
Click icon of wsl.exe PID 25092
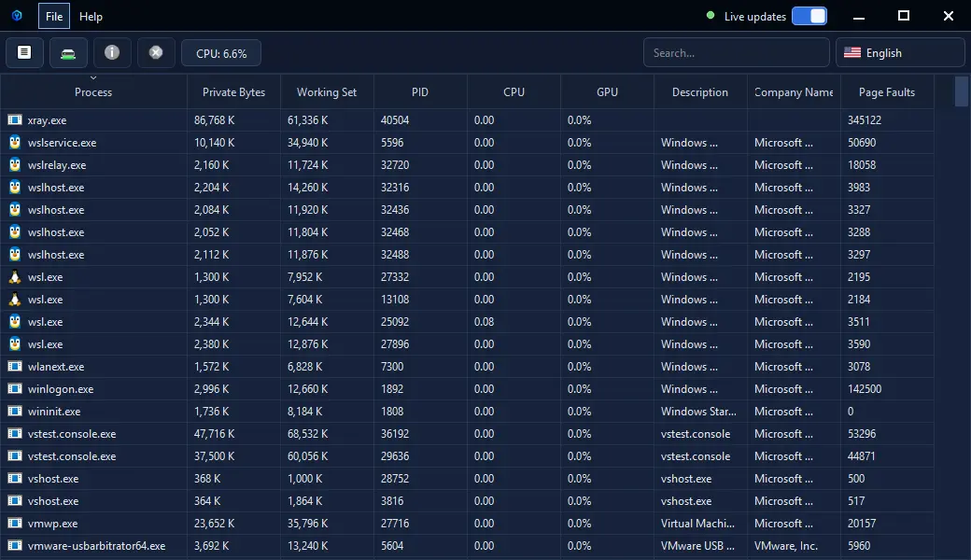coord(15,321)
